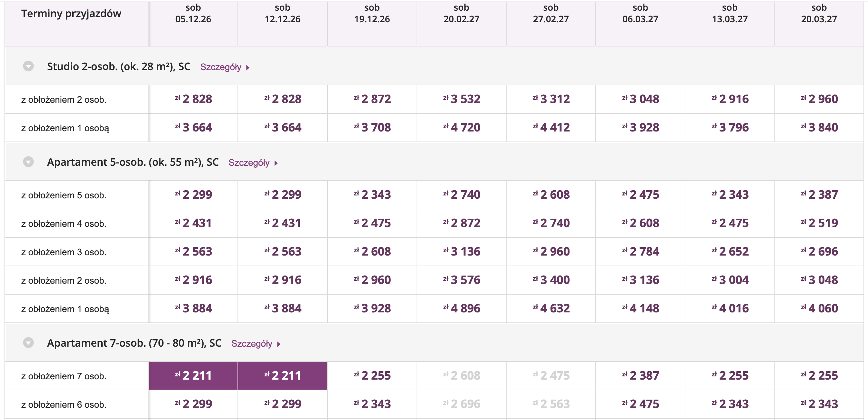Viewport: 868px width, 420px height.
Task: Select the highlighted 2 211 price for 12.12.26
Action: pyautogui.click(x=283, y=375)
